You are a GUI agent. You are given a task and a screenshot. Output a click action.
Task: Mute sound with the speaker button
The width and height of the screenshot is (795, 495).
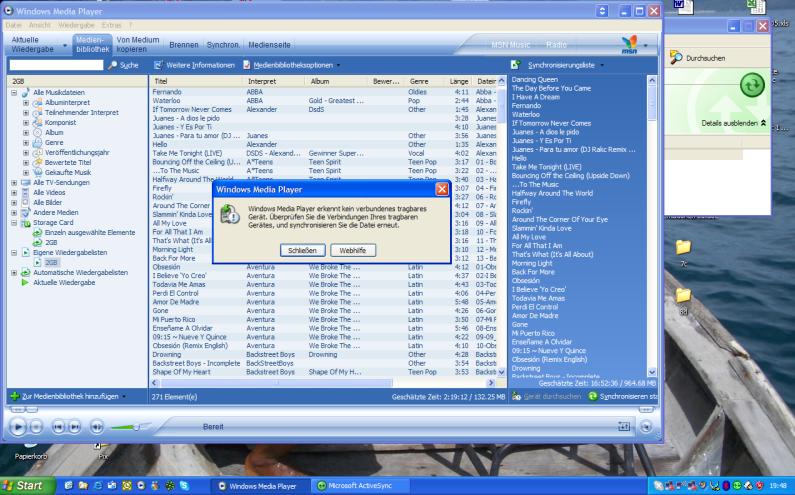96,427
